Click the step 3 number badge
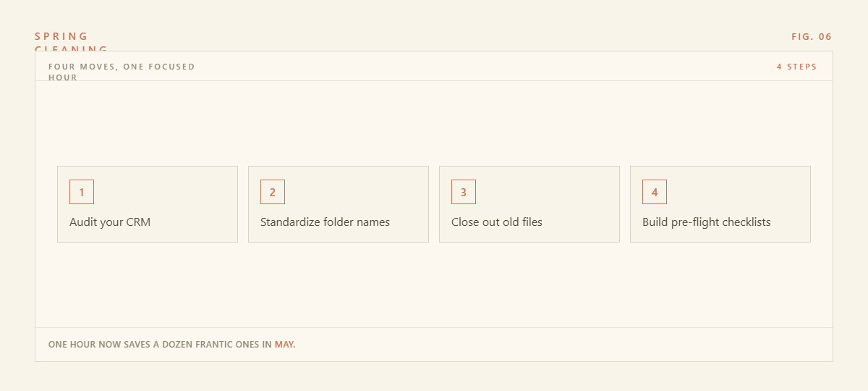Image resolution: width=868 pixels, height=391 pixels. point(464,192)
